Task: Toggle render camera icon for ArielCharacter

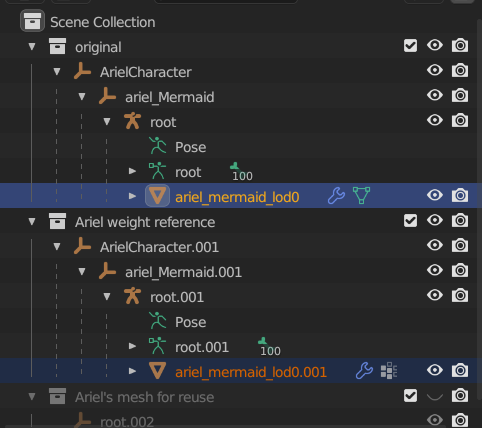Action: (x=460, y=70)
